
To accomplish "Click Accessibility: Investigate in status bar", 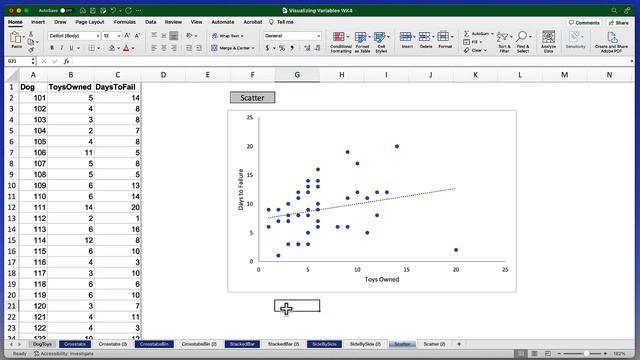I will [64, 353].
